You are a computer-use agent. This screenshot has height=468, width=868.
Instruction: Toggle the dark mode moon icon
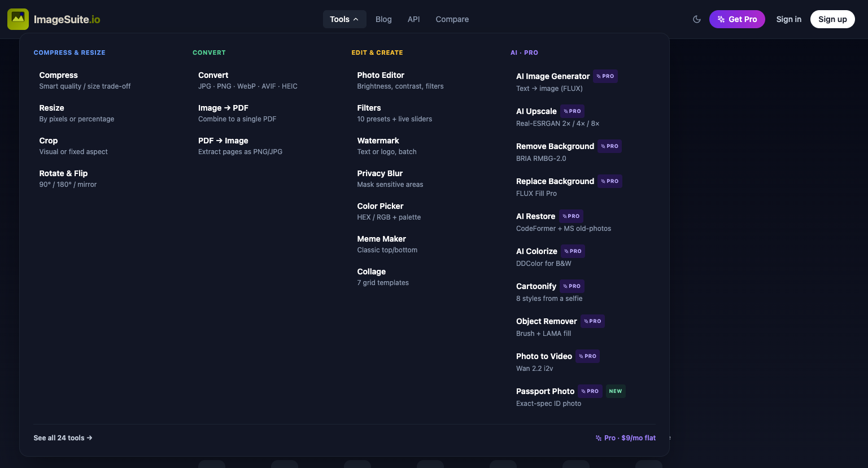pos(697,19)
